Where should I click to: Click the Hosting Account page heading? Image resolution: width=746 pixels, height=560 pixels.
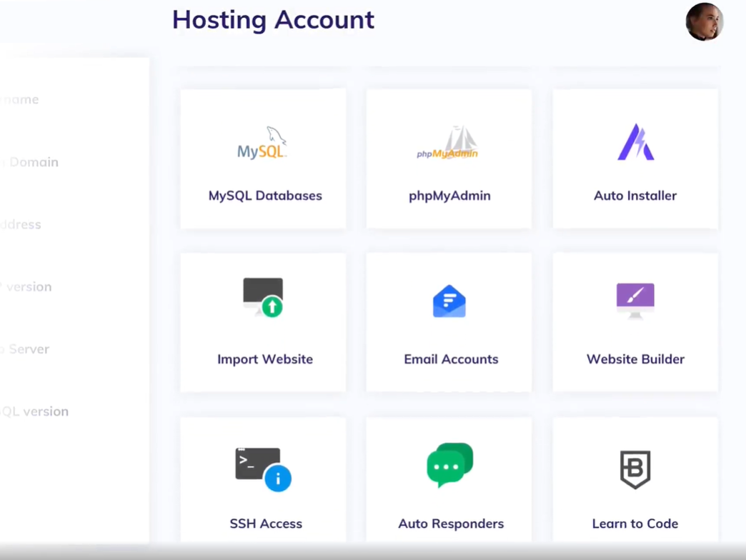click(273, 20)
